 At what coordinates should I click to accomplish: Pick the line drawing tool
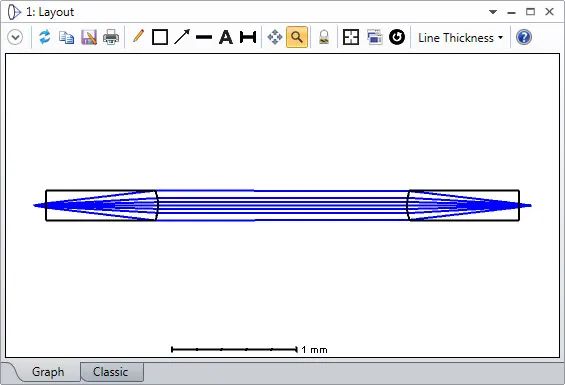point(204,37)
